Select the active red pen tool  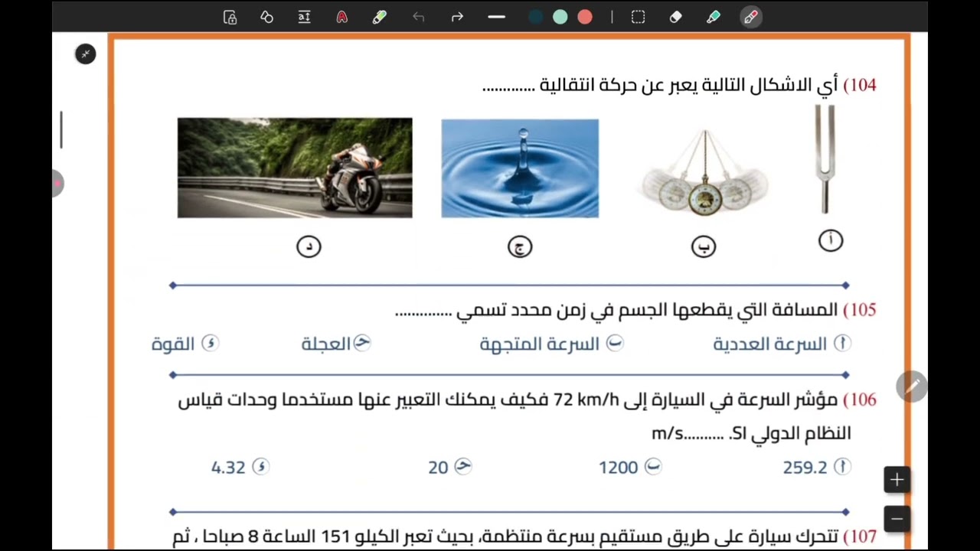(750, 17)
